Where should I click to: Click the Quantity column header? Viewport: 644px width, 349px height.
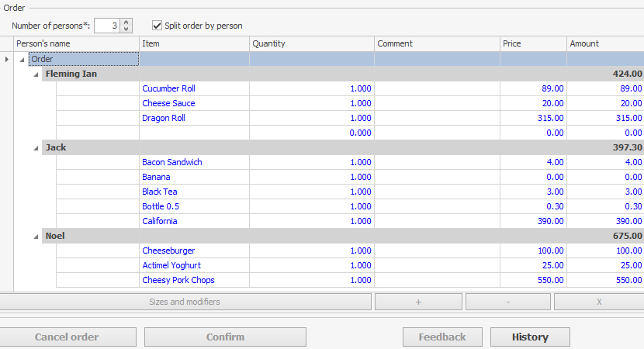(x=311, y=44)
